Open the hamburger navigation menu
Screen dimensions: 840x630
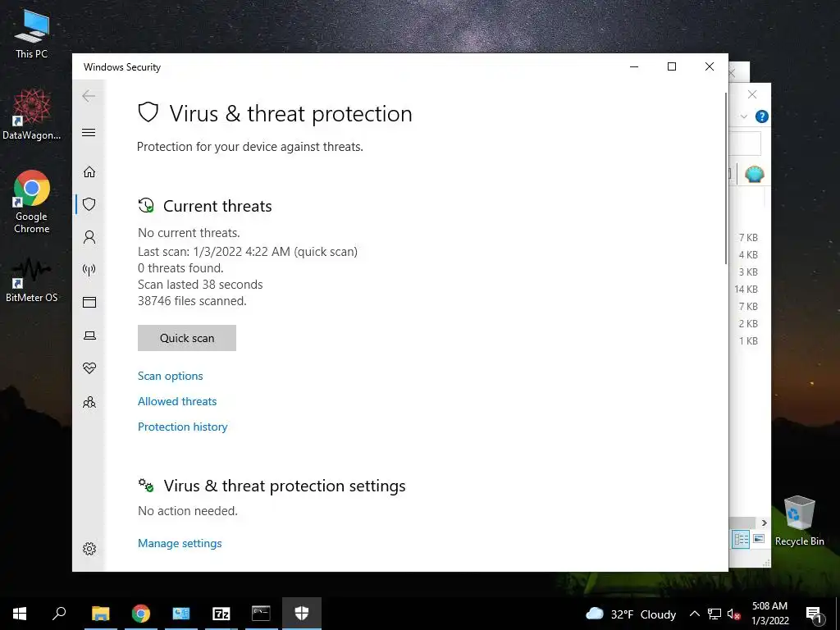pos(89,132)
